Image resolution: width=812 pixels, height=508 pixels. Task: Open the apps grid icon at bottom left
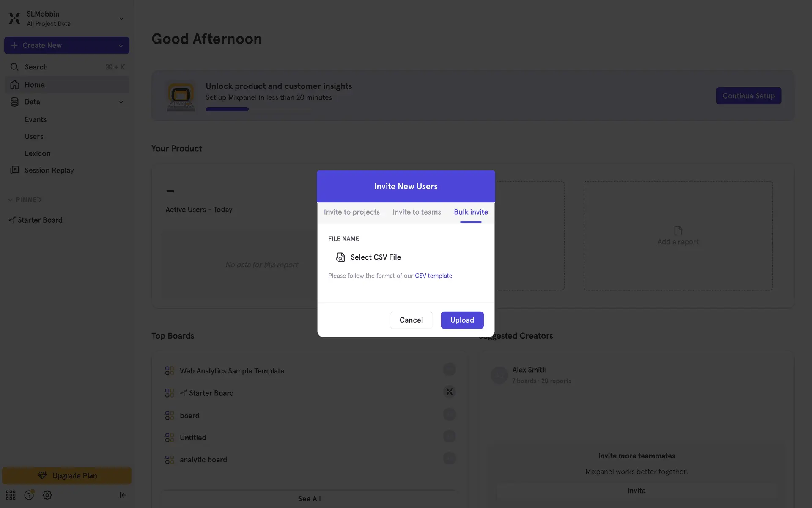click(11, 495)
